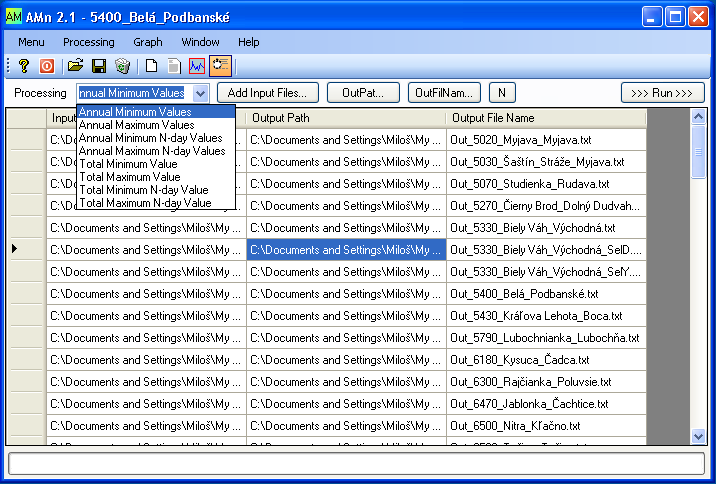
Task: Click the floppy disk save icon
Action: (99, 66)
